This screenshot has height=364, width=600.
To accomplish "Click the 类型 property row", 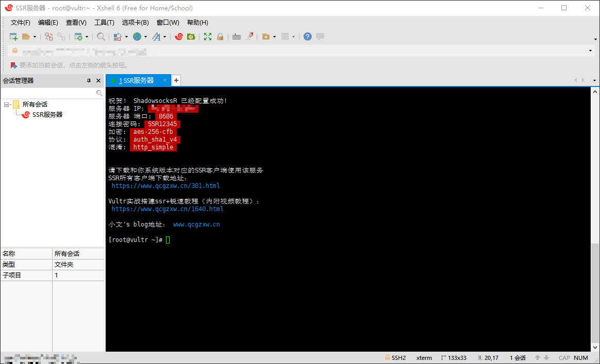I will click(52, 265).
